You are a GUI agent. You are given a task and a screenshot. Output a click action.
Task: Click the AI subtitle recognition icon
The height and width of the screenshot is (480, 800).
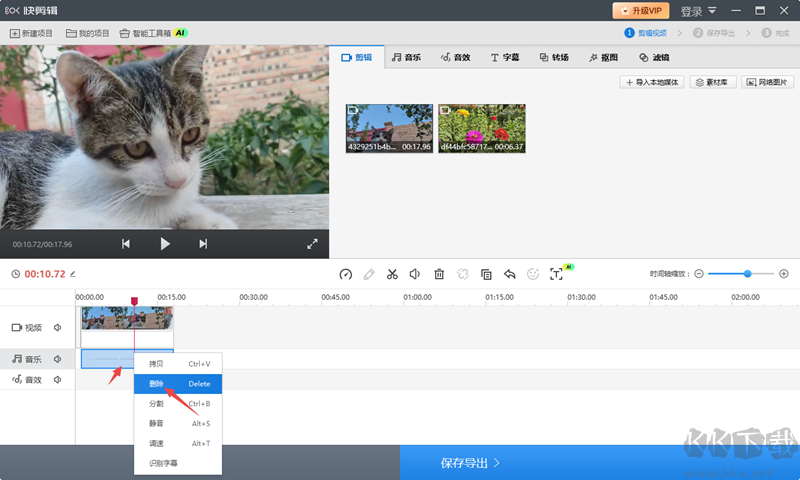(x=557, y=274)
